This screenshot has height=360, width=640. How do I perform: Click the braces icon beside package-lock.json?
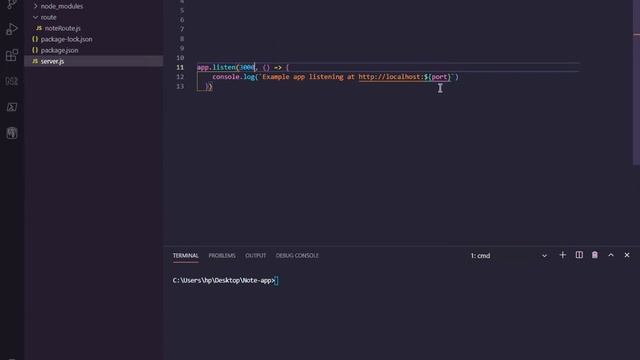[x=35, y=39]
